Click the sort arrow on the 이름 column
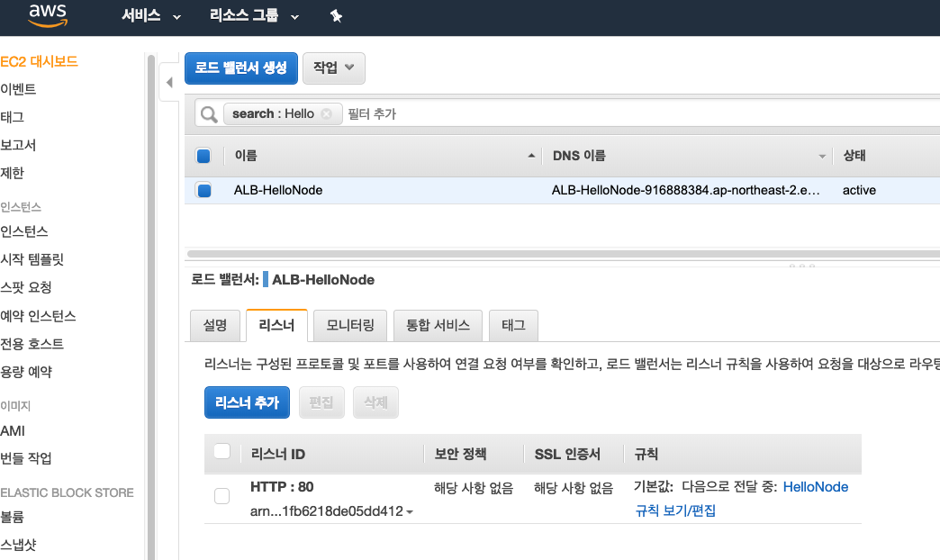 [529, 155]
